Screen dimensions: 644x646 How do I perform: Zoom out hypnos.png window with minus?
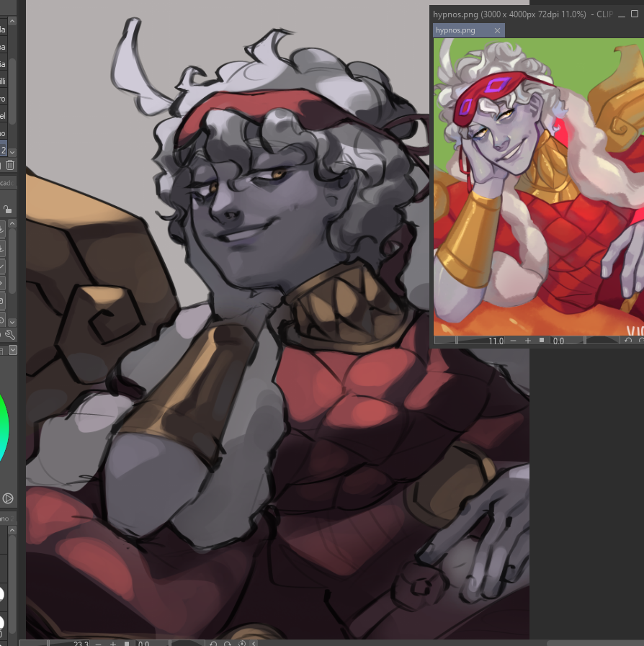[x=513, y=341]
